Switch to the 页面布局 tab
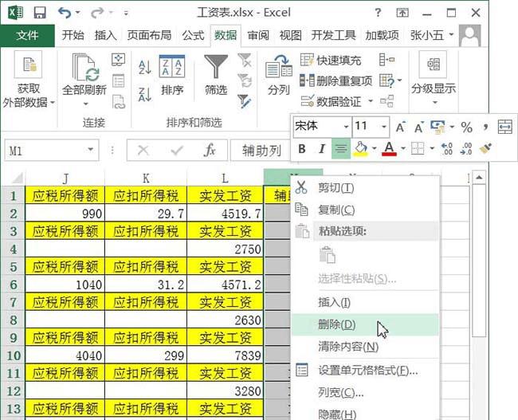 pyautogui.click(x=149, y=35)
